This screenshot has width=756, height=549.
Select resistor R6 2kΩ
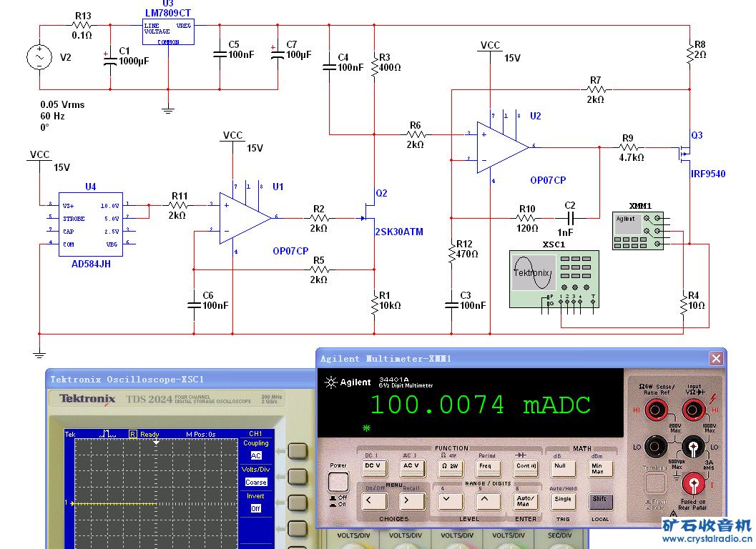pyautogui.click(x=416, y=134)
